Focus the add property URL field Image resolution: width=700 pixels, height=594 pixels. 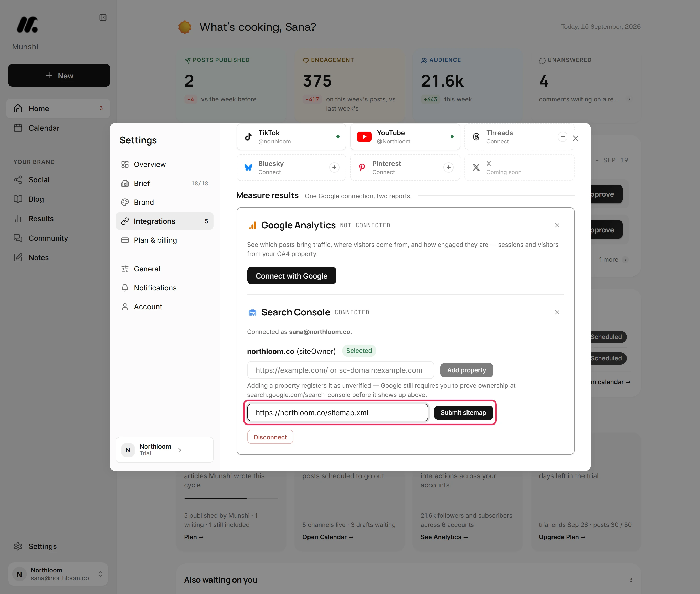(341, 370)
